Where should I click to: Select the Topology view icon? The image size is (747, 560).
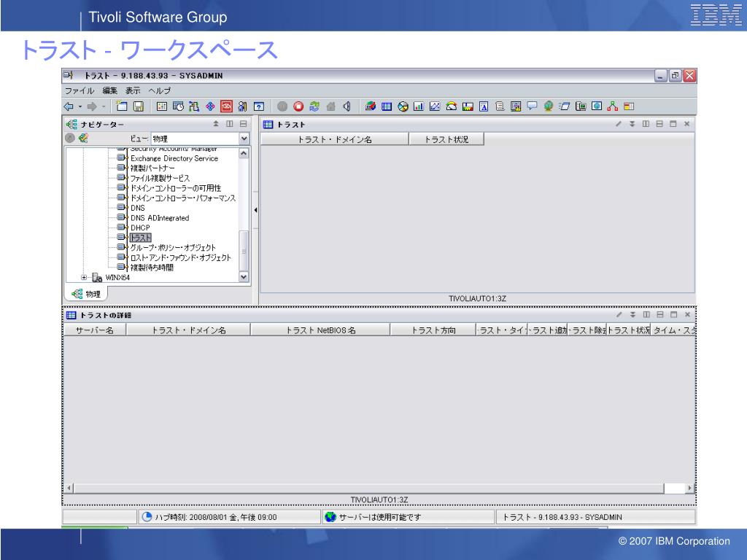[x=612, y=106]
